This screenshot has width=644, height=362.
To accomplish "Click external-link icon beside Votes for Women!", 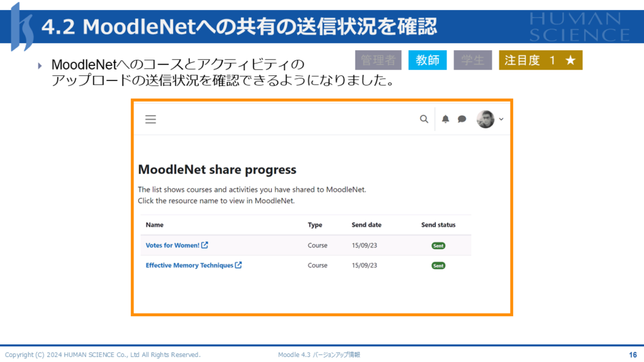I will coord(204,245).
